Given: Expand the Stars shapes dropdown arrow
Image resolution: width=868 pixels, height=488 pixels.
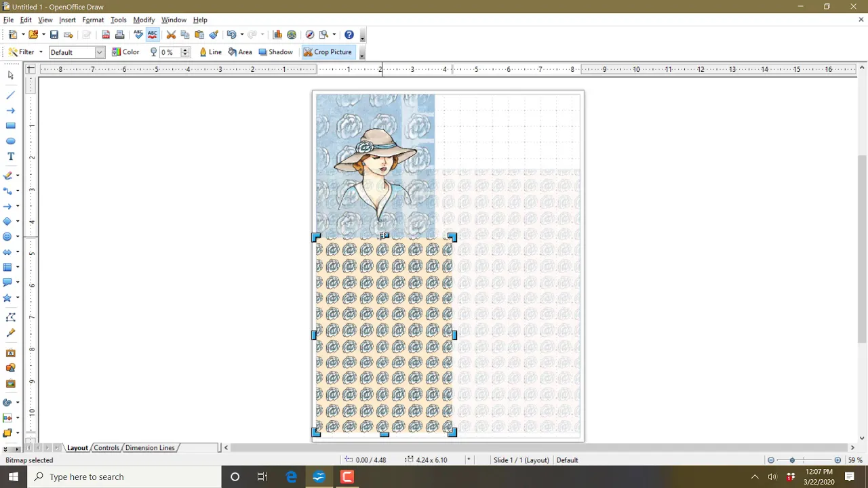Looking at the screenshot, I should point(18,298).
